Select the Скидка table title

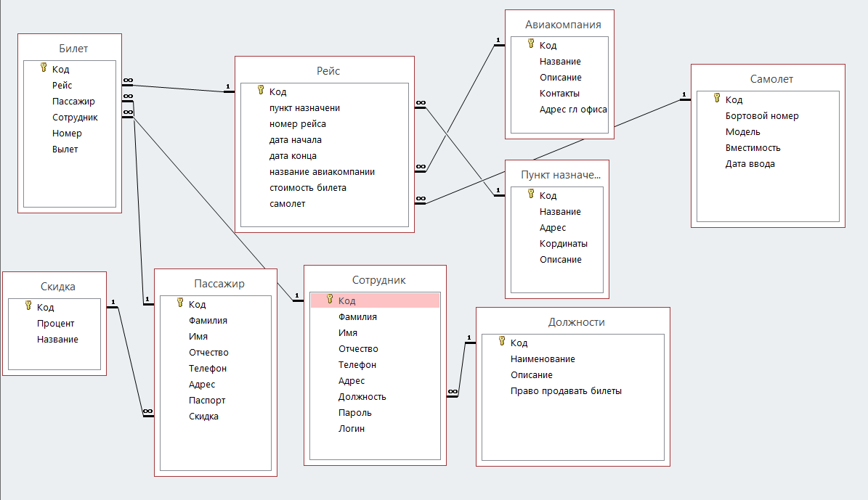(x=57, y=287)
